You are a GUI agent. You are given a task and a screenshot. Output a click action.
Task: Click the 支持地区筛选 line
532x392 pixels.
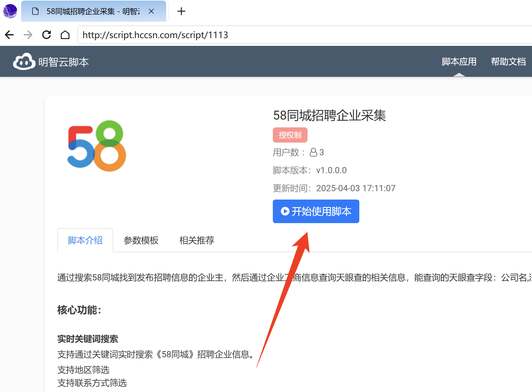click(x=83, y=370)
